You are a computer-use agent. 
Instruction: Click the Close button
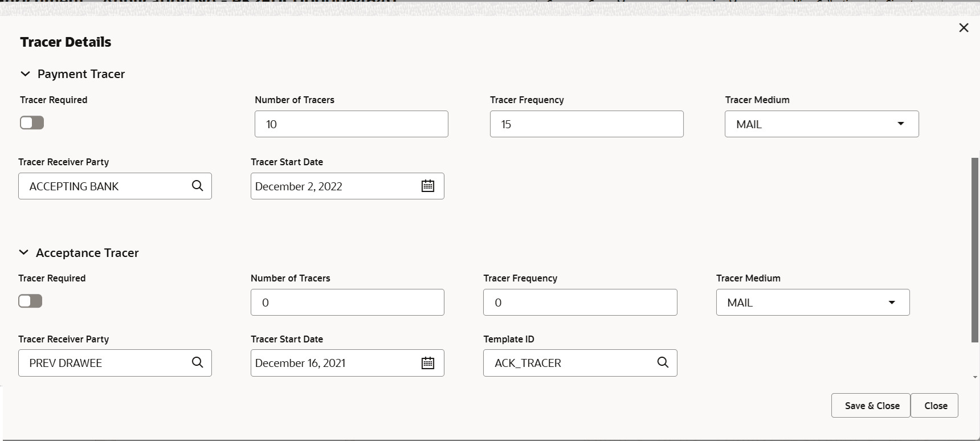tap(935, 406)
